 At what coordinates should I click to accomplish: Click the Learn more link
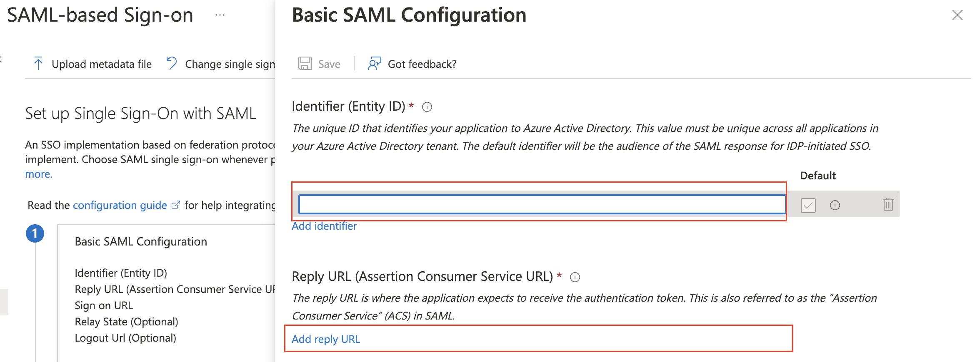(x=38, y=174)
